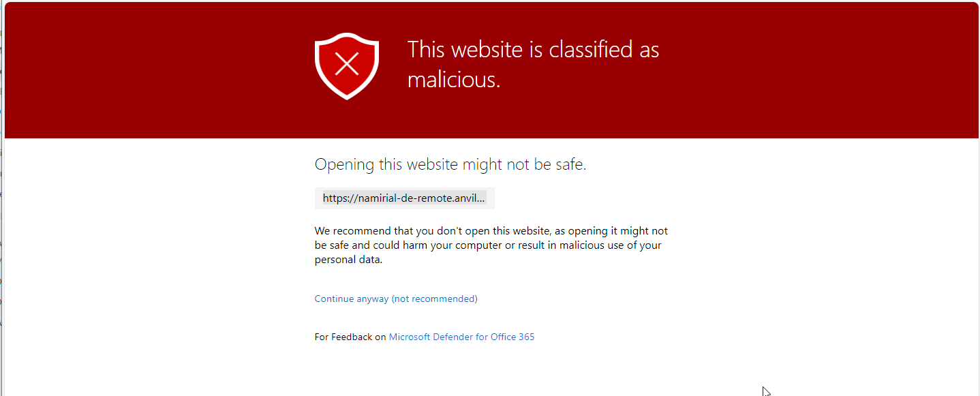The height and width of the screenshot is (396, 980).
Task: Click the '(not recommended)' part of the link
Action: click(x=434, y=299)
